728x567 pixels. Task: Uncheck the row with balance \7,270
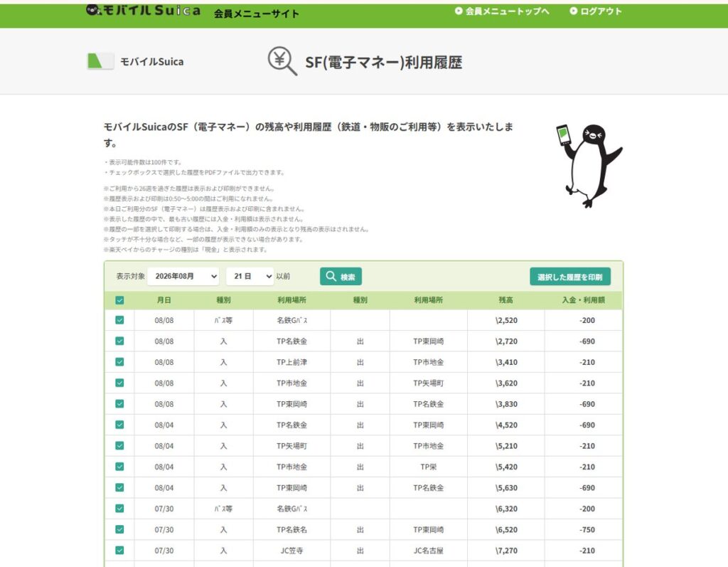click(x=119, y=550)
